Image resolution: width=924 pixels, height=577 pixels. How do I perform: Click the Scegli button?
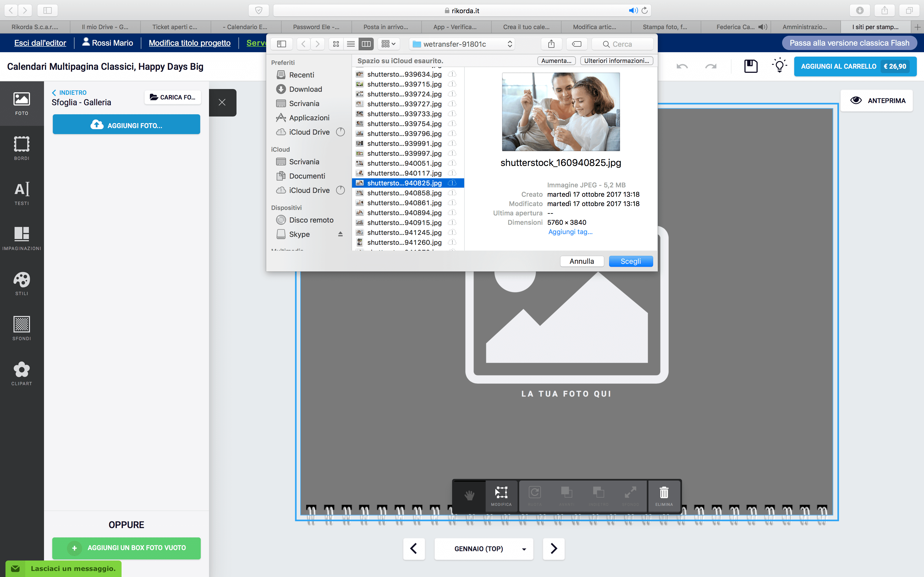[631, 261]
